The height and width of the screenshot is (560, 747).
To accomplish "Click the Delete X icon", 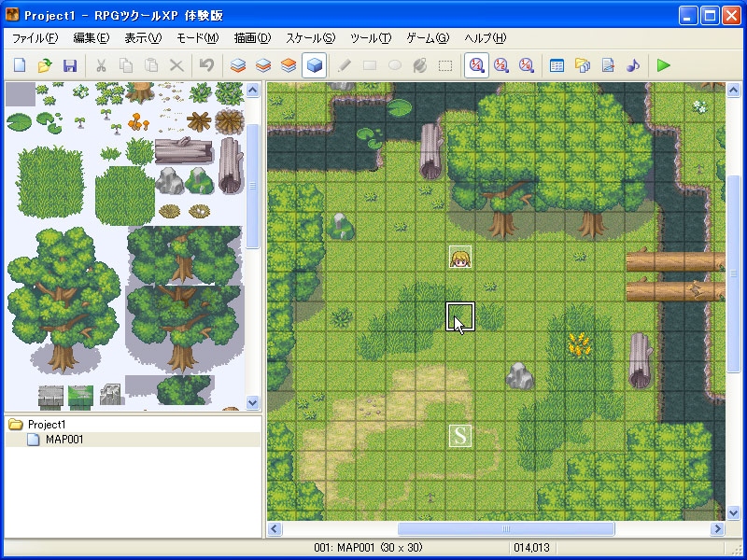I will (x=176, y=64).
